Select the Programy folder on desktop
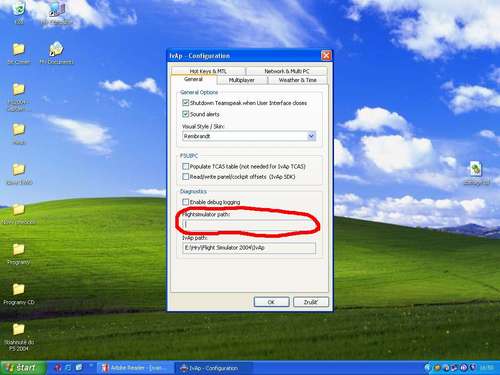This screenshot has width=500, height=375. coord(19,254)
